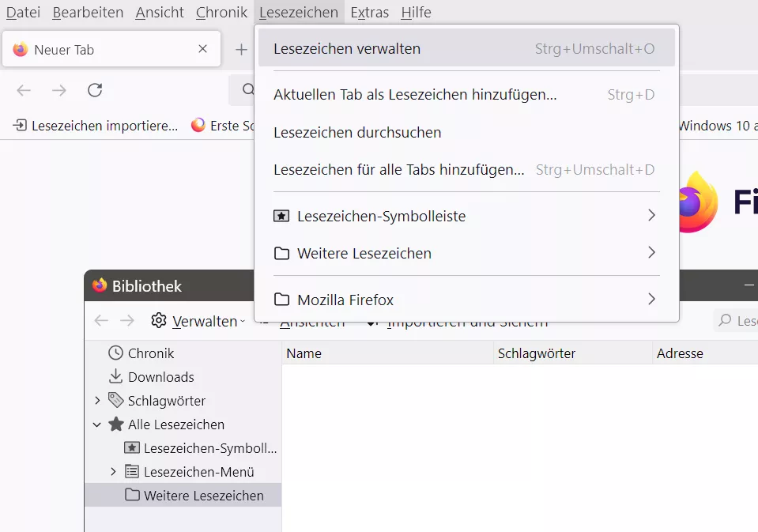758x532 pixels.
Task: Open a new tab with the plus icon
Action: coord(241,49)
